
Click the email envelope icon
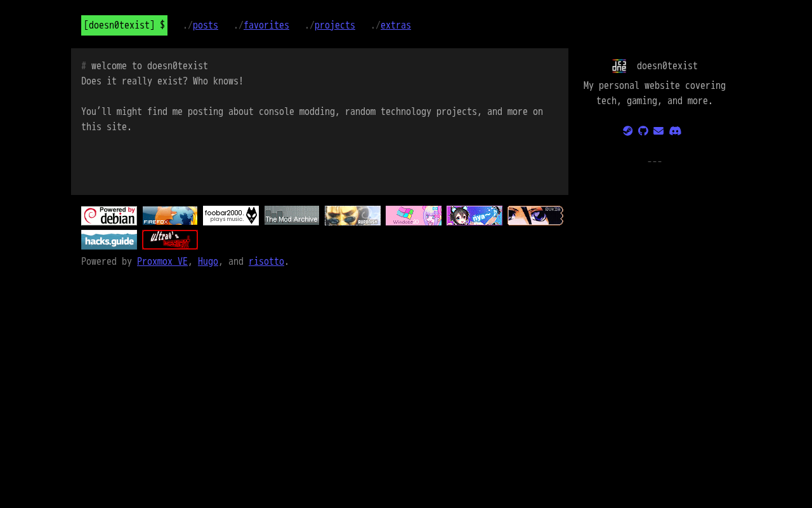tap(658, 131)
